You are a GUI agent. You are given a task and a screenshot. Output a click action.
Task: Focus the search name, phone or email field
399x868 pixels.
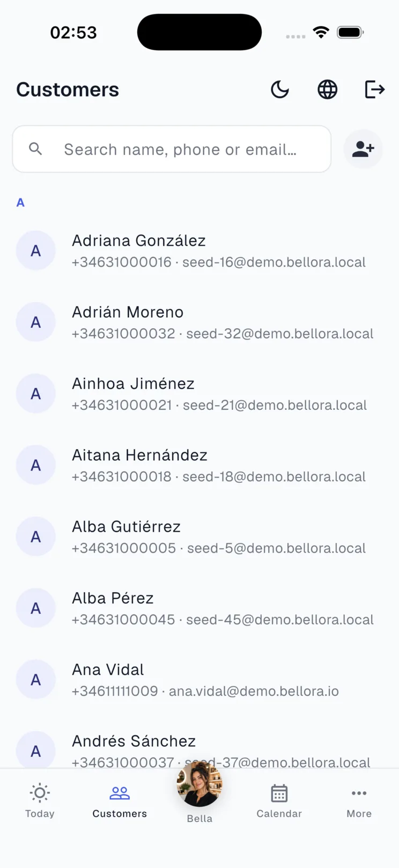tap(172, 149)
